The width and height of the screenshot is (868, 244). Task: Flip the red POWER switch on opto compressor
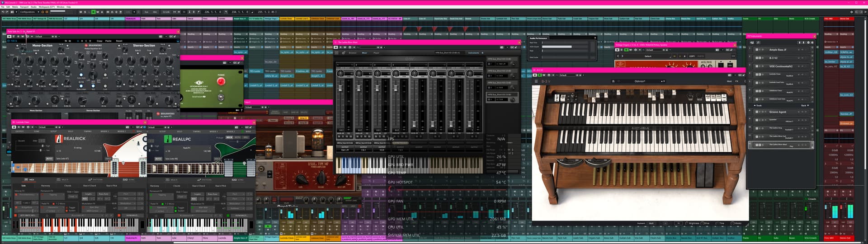221,81
